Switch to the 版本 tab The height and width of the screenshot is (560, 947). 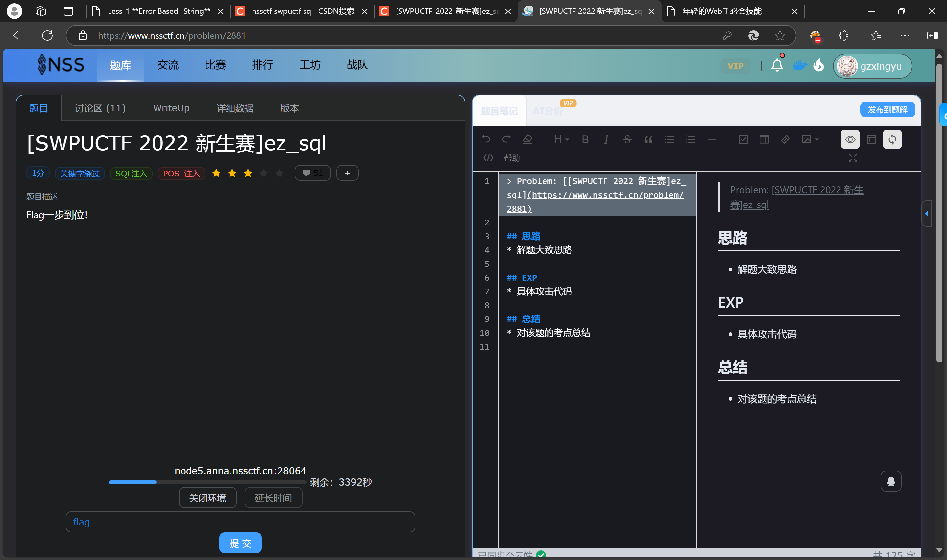coord(289,108)
